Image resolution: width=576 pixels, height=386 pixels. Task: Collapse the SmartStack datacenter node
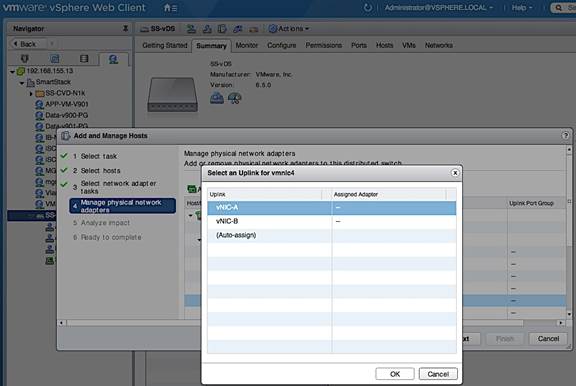pos(22,83)
